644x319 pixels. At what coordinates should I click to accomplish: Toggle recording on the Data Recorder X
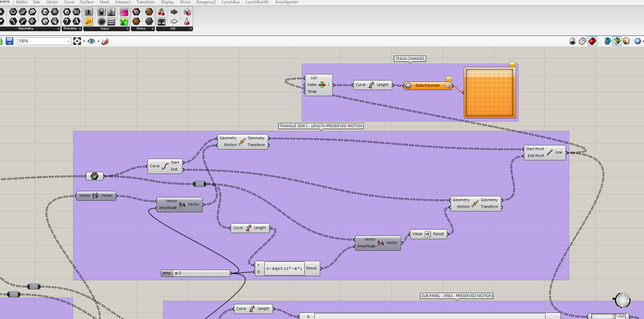448,86
